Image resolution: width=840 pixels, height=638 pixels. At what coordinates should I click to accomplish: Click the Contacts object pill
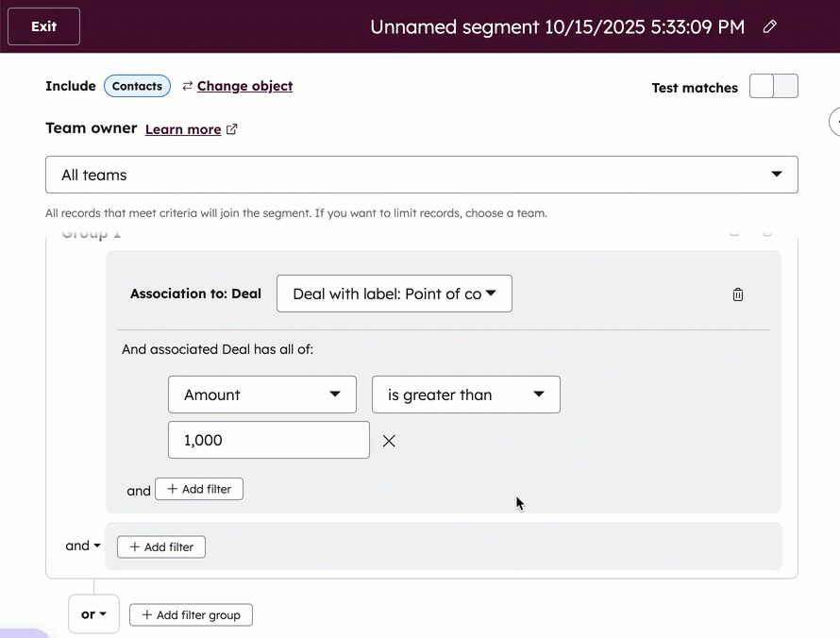coord(137,86)
